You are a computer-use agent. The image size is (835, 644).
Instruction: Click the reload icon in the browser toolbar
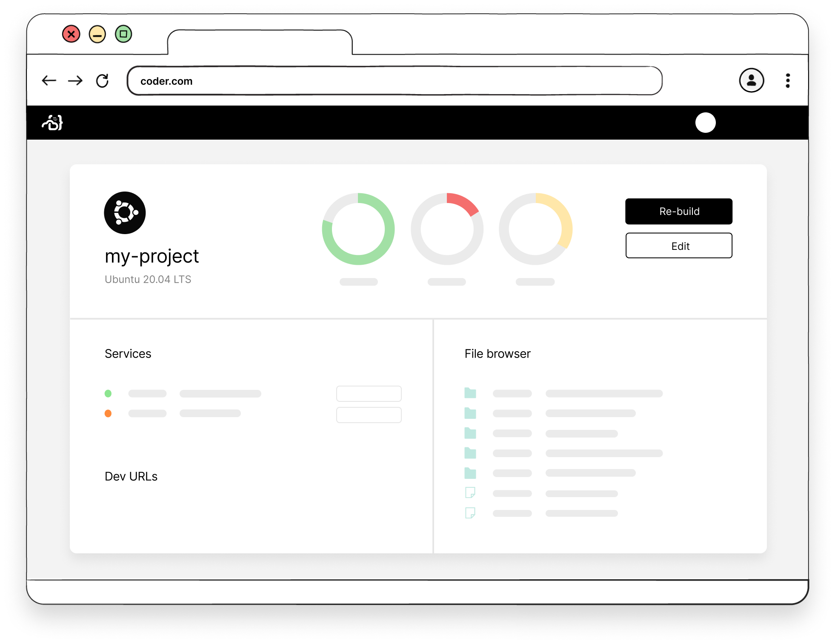click(x=103, y=80)
